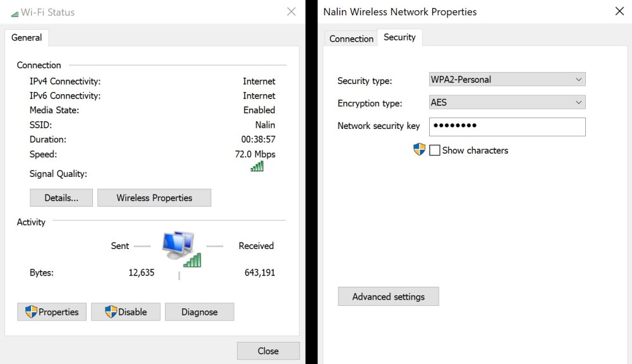Viewport: 632px width, 364px height.
Task: Select the General tab
Action: pyautogui.click(x=27, y=37)
